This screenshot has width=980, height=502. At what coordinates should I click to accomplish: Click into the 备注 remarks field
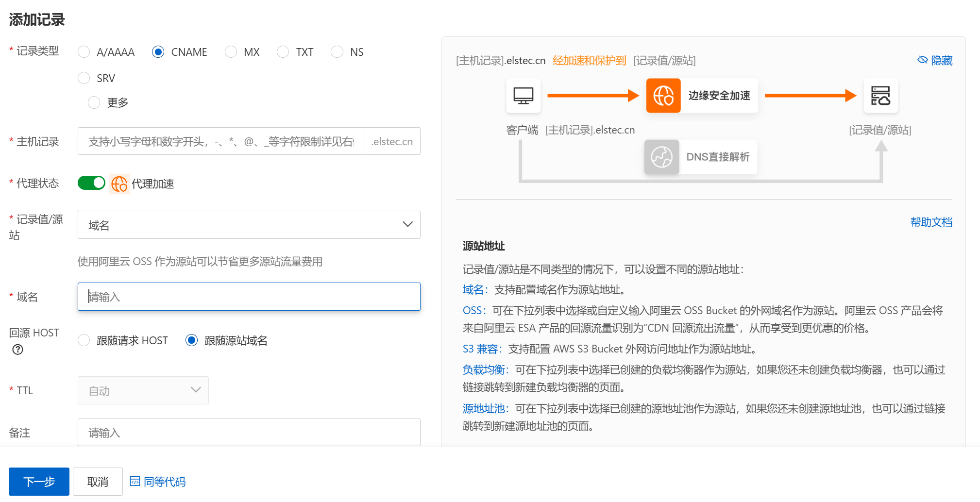tap(249, 433)
